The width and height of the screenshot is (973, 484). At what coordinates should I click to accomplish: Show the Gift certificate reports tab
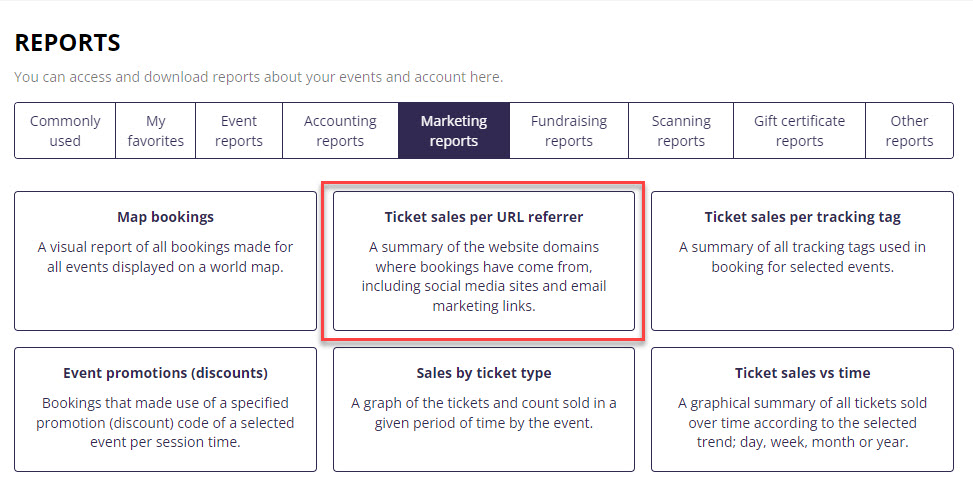coord(799,131)
